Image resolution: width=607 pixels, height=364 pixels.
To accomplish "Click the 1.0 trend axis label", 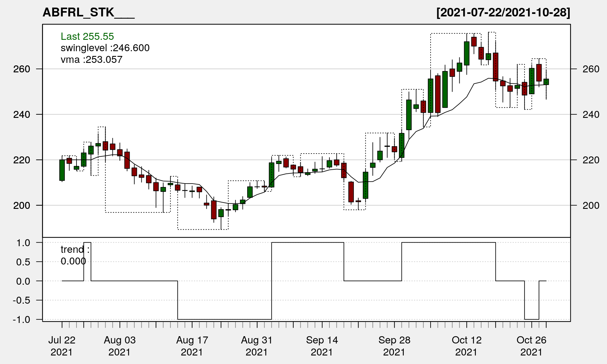I will click(x=23, y=243).
